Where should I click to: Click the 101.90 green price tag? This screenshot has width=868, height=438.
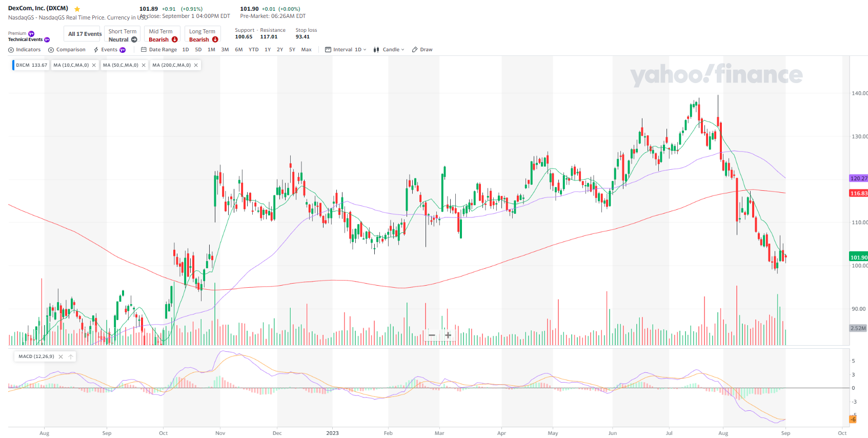(859, 257)
